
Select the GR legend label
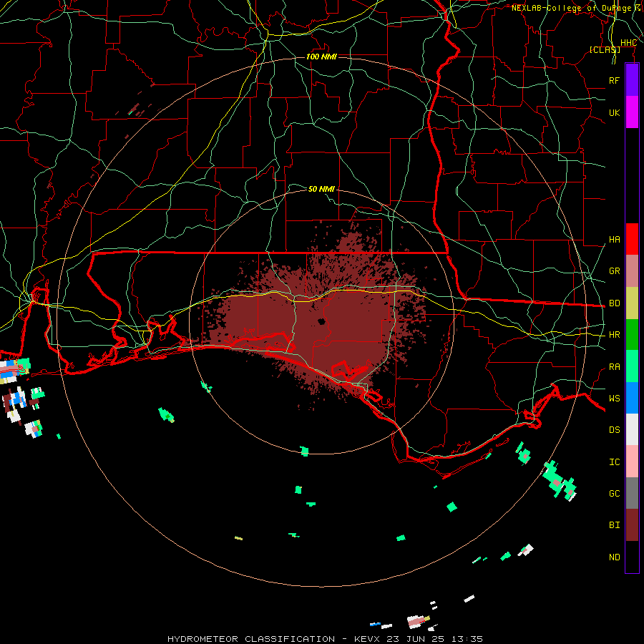tap(614, 271)
